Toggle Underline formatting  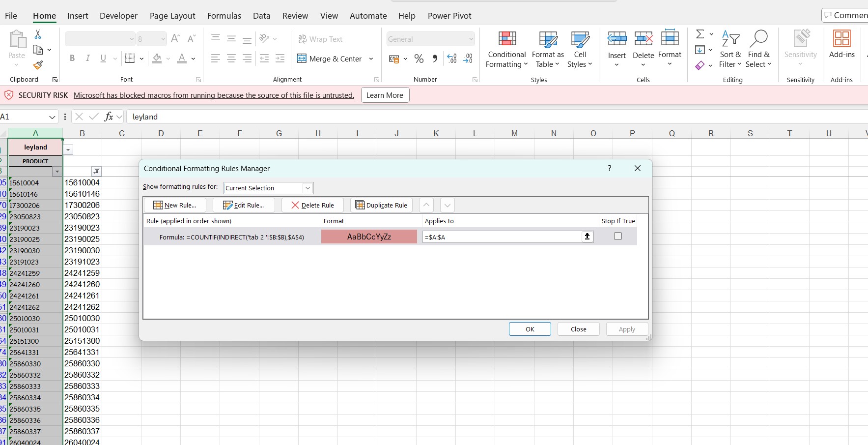[103, 59]
